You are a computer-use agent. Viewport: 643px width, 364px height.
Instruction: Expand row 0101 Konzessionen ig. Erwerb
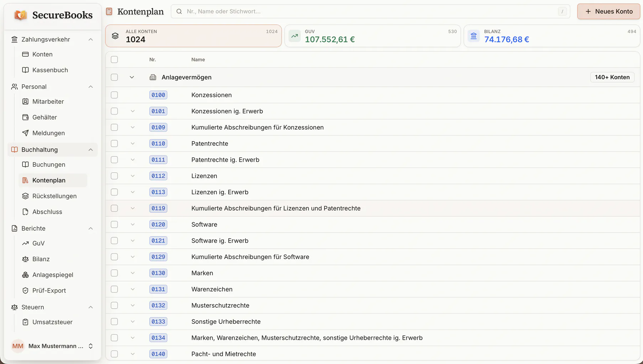pyautogui.click(x=133, y=111)
